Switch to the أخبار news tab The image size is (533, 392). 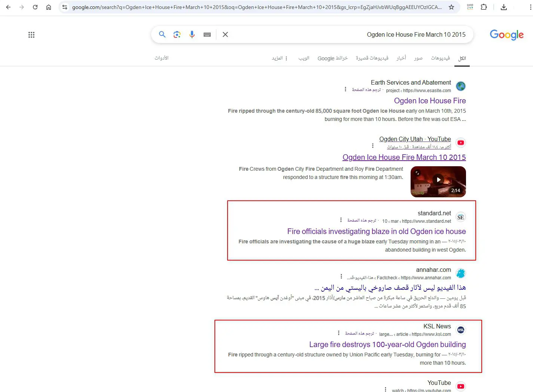[x=401, y=58]
